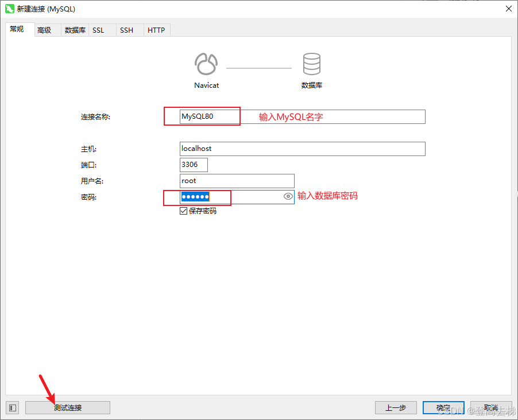Screen dimensions: 518x420
Task: Toggle password visibility eye icon
Action: 288,196
